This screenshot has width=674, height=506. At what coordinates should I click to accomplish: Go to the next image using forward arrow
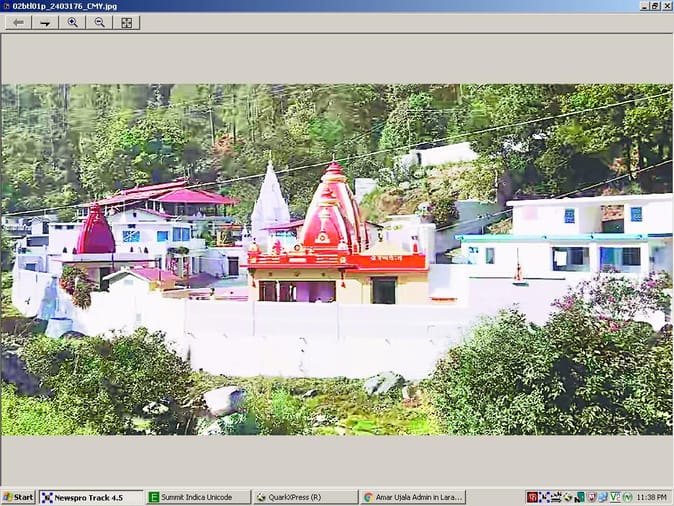pos(45,22)
